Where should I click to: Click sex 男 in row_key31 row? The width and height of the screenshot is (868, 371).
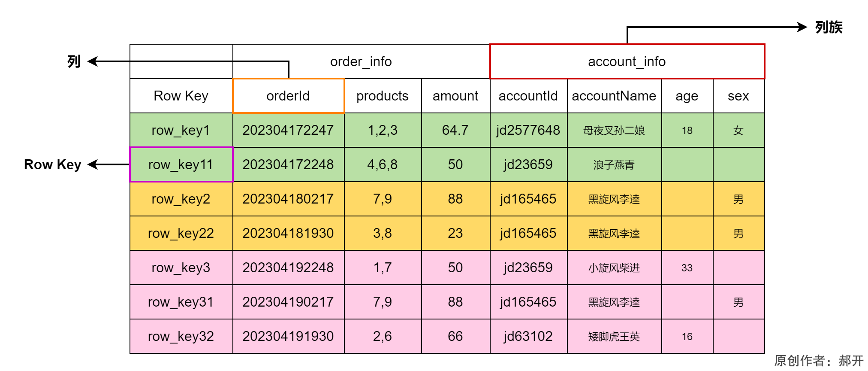click(x=738, y=302)
